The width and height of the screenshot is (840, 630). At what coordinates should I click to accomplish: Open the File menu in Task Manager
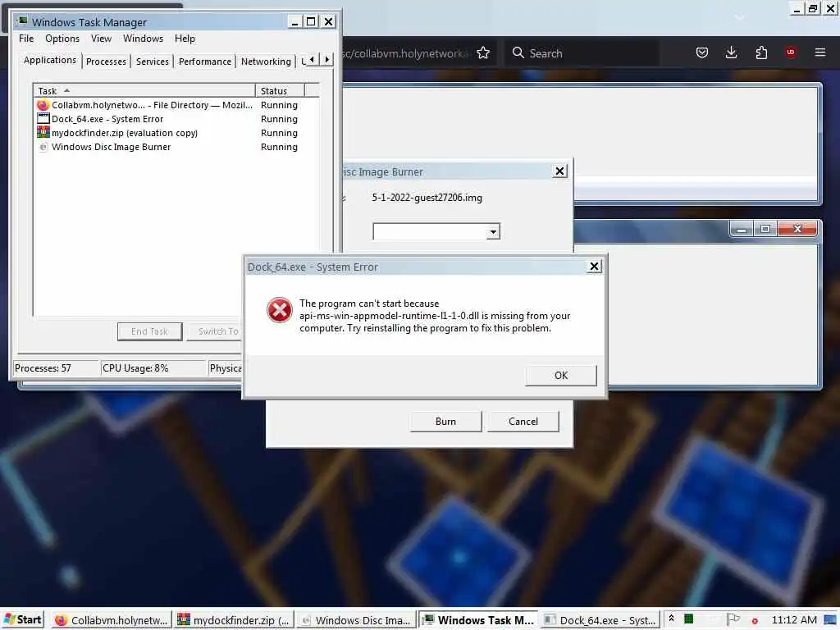(x=26, y=39)
